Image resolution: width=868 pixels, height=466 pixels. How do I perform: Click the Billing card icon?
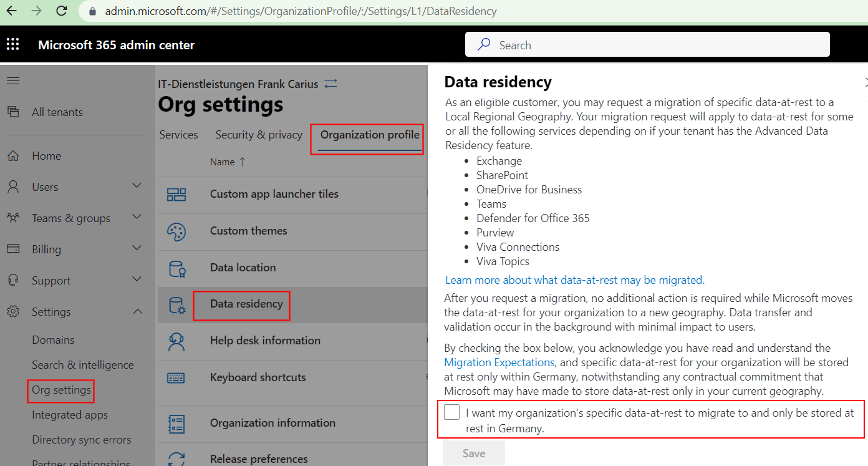coord(13,249)
